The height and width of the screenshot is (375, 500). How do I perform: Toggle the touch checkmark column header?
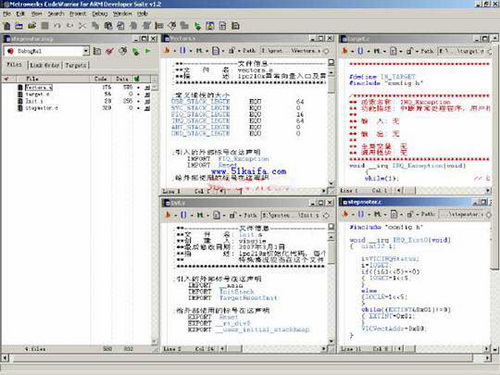(x=6, y=79)
